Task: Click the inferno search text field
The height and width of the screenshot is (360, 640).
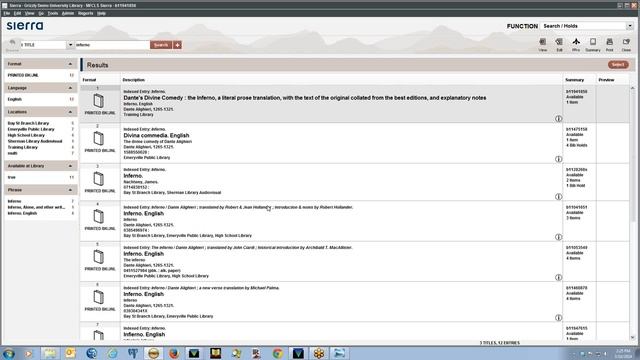Action: tap(112, 45)
